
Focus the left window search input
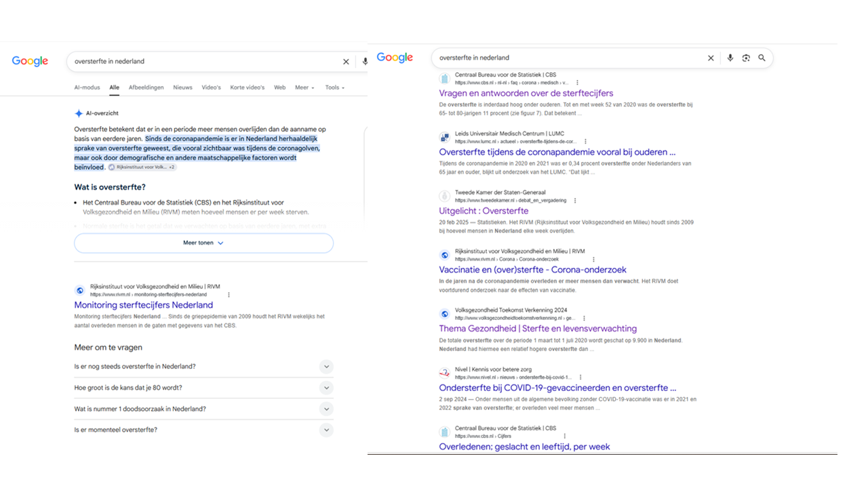(x=203, y=62)
